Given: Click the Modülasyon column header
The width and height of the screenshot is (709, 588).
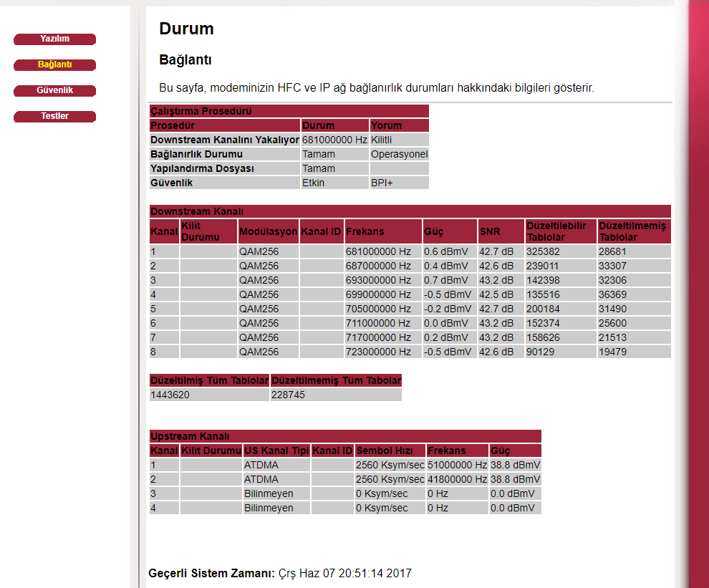Looking at the screenshot, I should (x=268, y=231).
